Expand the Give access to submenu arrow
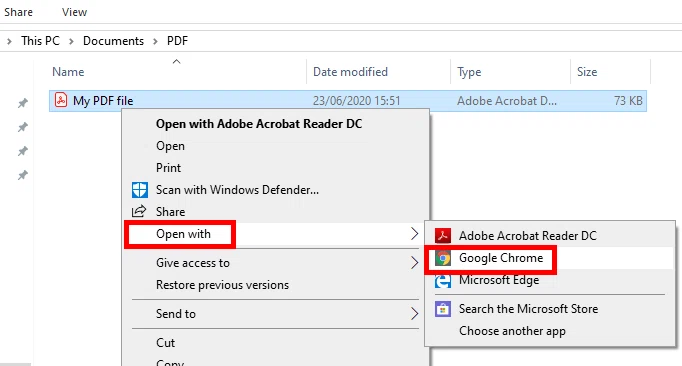682x366 pixels. (x=414, y=263)
